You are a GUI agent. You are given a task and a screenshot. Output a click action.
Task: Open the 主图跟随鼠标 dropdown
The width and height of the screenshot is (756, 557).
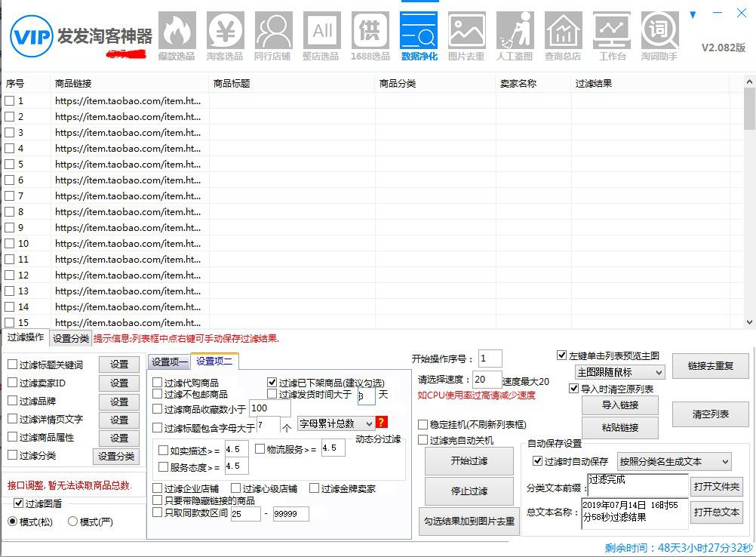tap(619, 372)
